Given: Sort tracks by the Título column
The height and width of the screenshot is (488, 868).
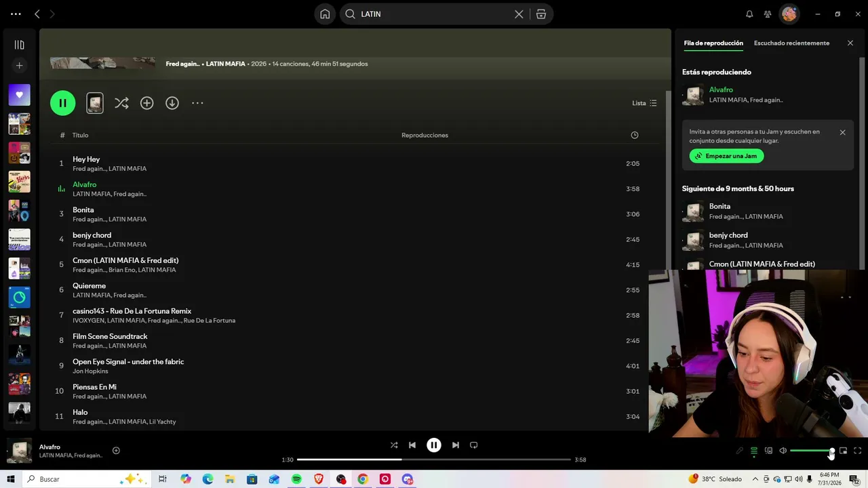Looking at the screenshot, I should tap(81, 135).
